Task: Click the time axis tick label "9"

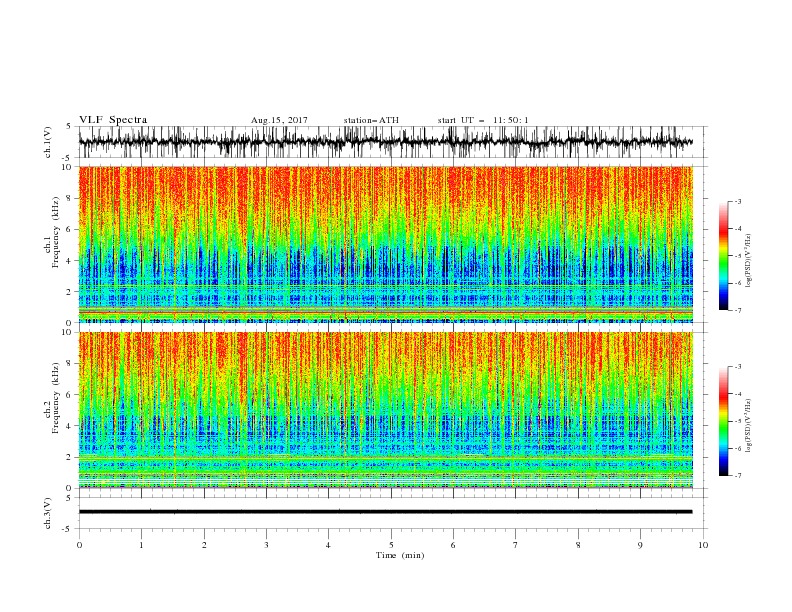Action: pos(640,545)
